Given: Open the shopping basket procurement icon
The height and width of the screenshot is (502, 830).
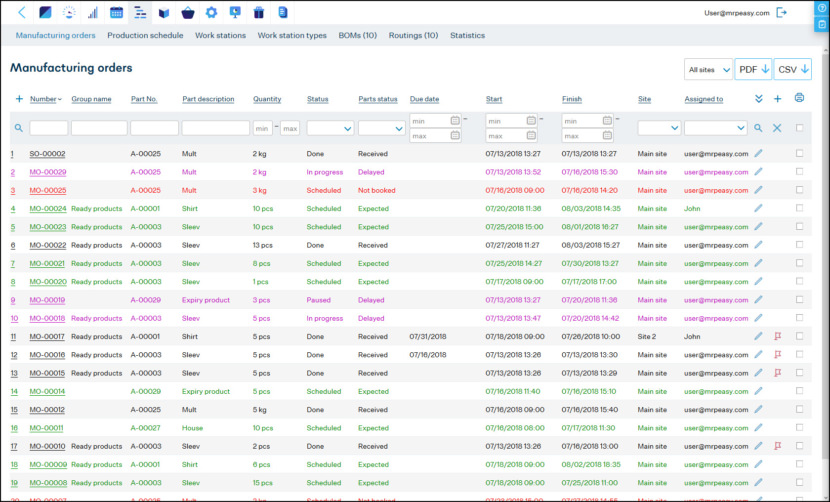Looking at the screenshot, I should [187, 13].
